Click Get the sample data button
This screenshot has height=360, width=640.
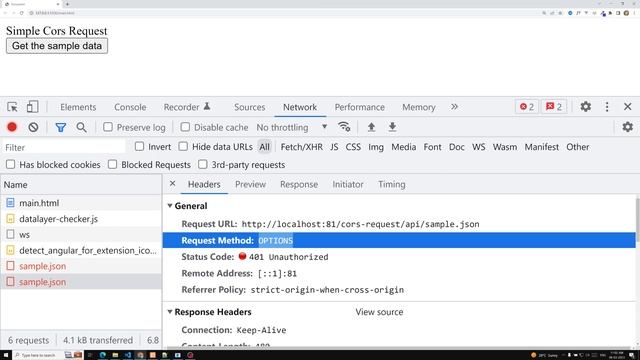(57, 46)
